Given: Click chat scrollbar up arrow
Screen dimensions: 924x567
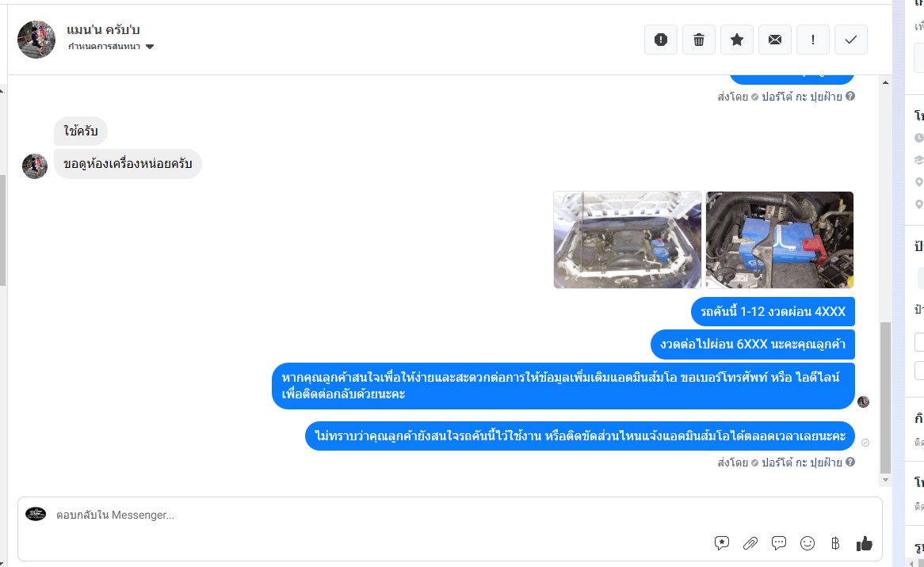Looking at the screenshot, I should pos(885,82).
